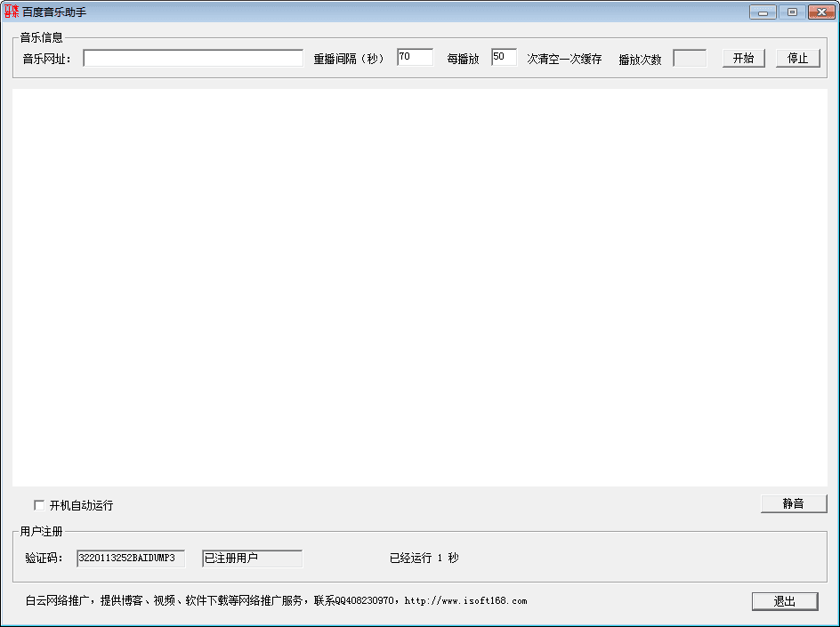
Task: Mute playback with the 静音 button
Action: [x=794, y=502]
